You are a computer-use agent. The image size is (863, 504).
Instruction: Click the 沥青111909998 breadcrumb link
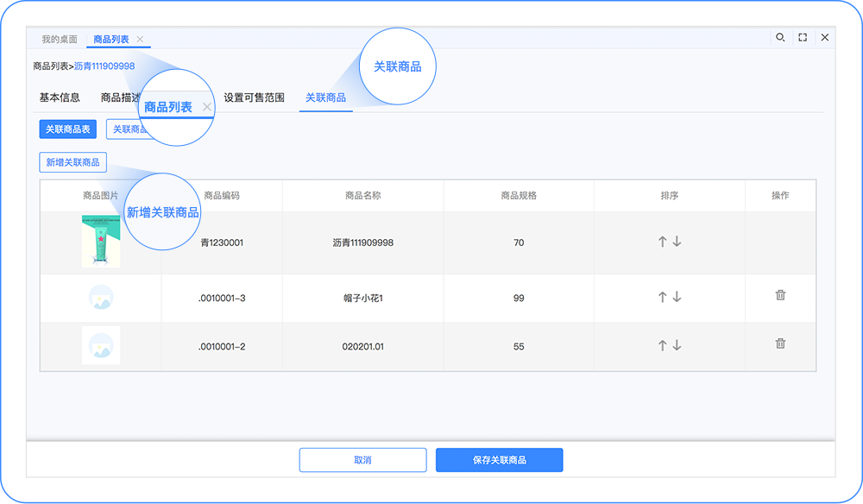[104, 66]
